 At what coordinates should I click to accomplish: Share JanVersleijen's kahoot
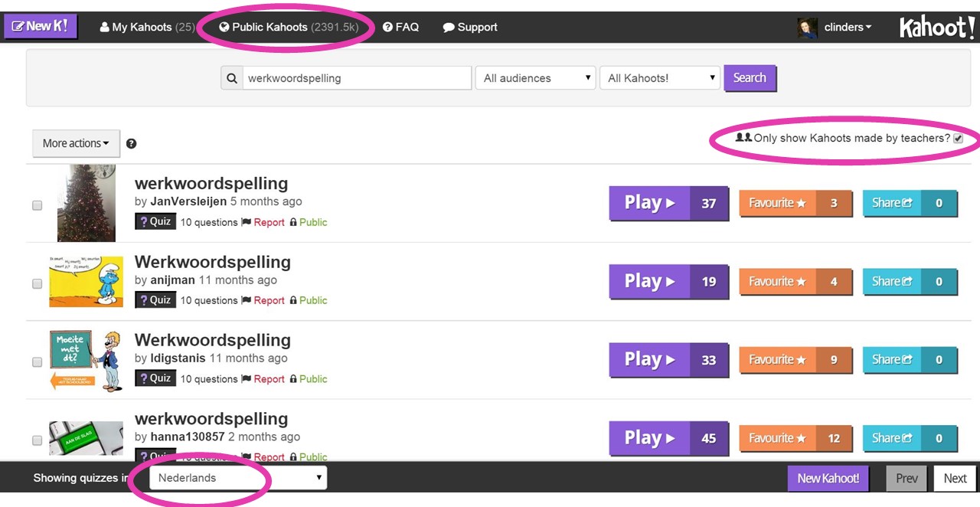point(910,203)
